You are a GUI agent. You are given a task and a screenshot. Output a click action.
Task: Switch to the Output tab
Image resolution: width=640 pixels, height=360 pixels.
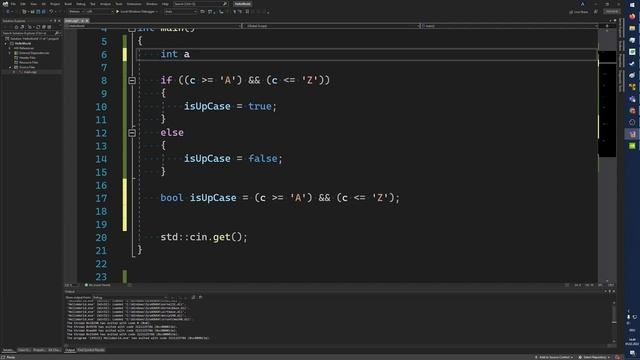click(x=70, y=350)
